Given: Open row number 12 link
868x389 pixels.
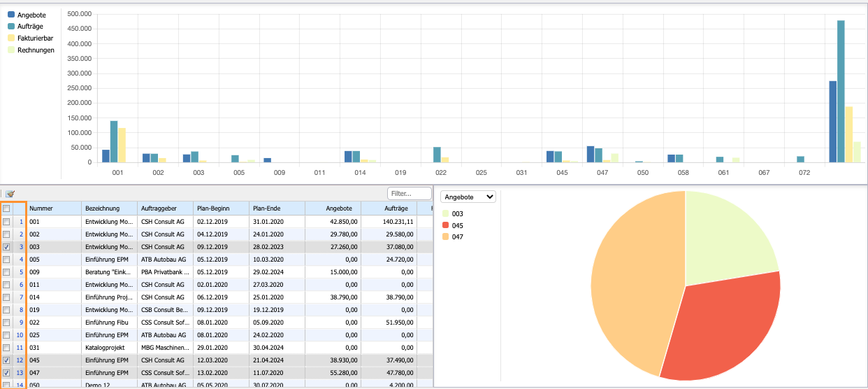Looking at the screenshot, I should (x=20, y=360).
